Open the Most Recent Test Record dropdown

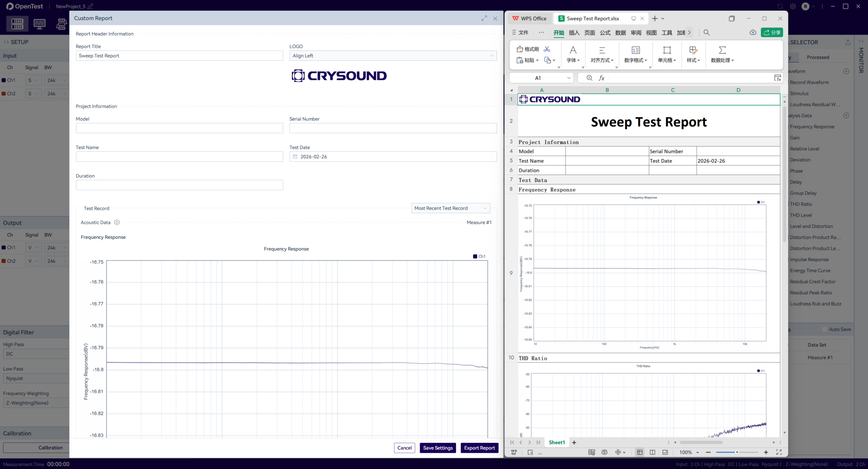point(450,208)
